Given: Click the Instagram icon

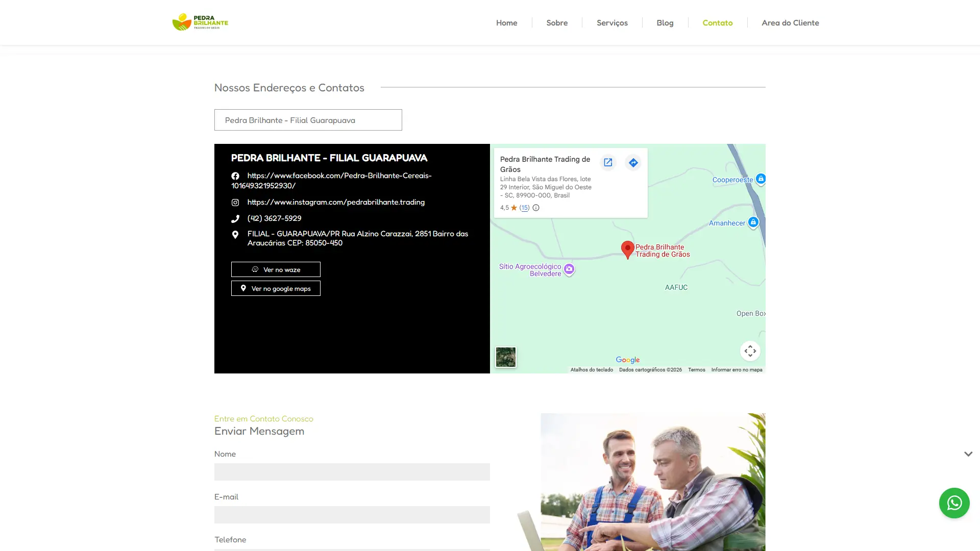Looking at the screenshot, I should click(235, 203).
